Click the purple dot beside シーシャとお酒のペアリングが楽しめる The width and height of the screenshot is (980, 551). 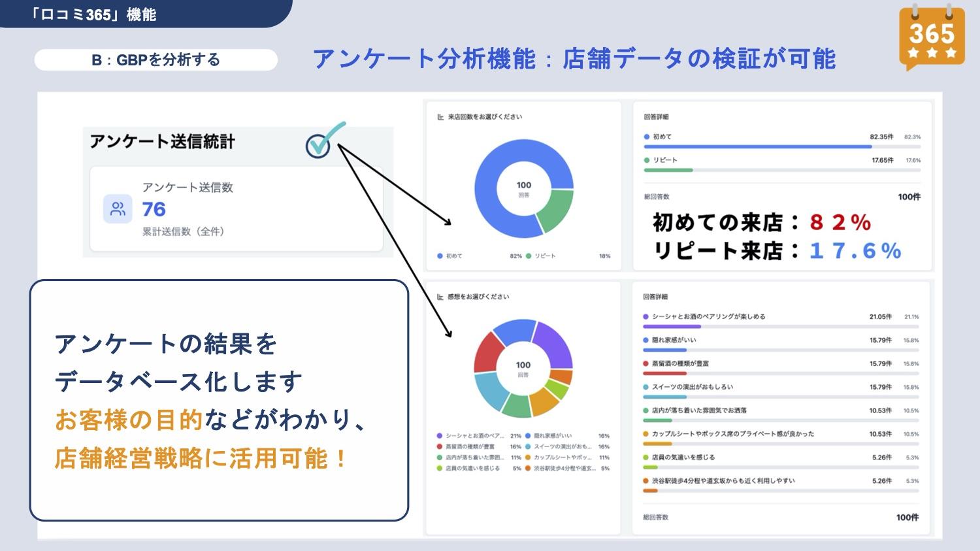coord(646,316)
